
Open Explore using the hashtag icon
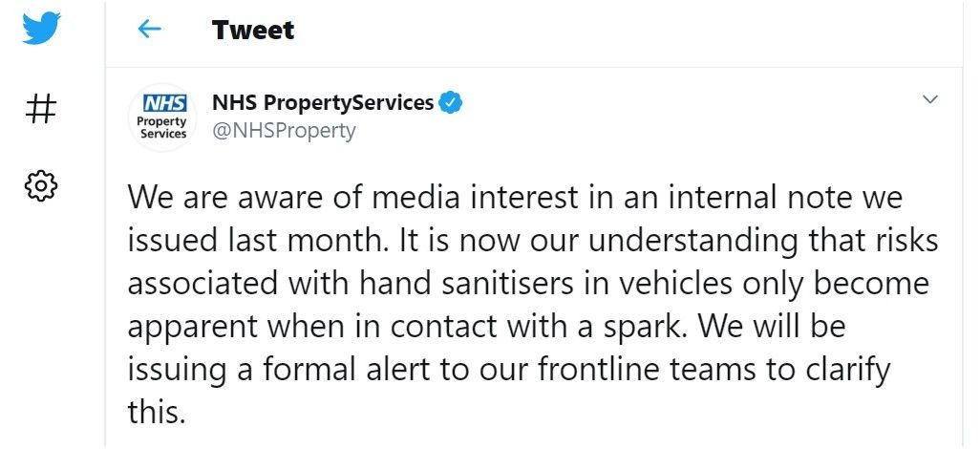click(41, 110)
